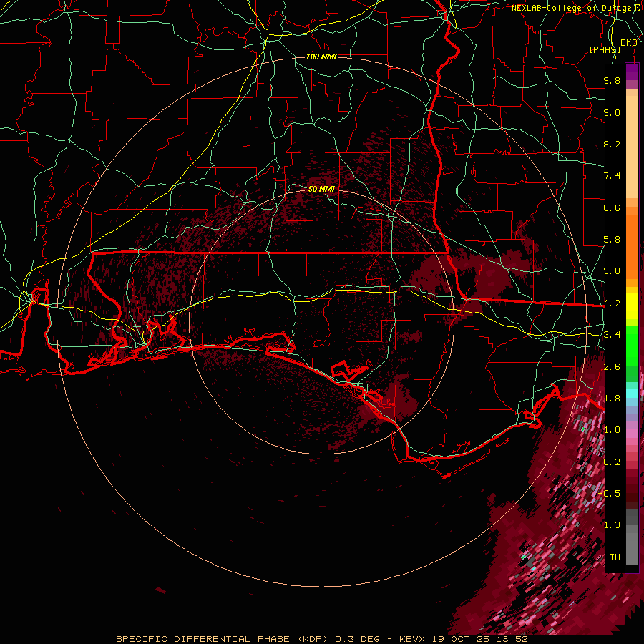Click the 18:52 timestamp in the caption

(x=513, y=639)
